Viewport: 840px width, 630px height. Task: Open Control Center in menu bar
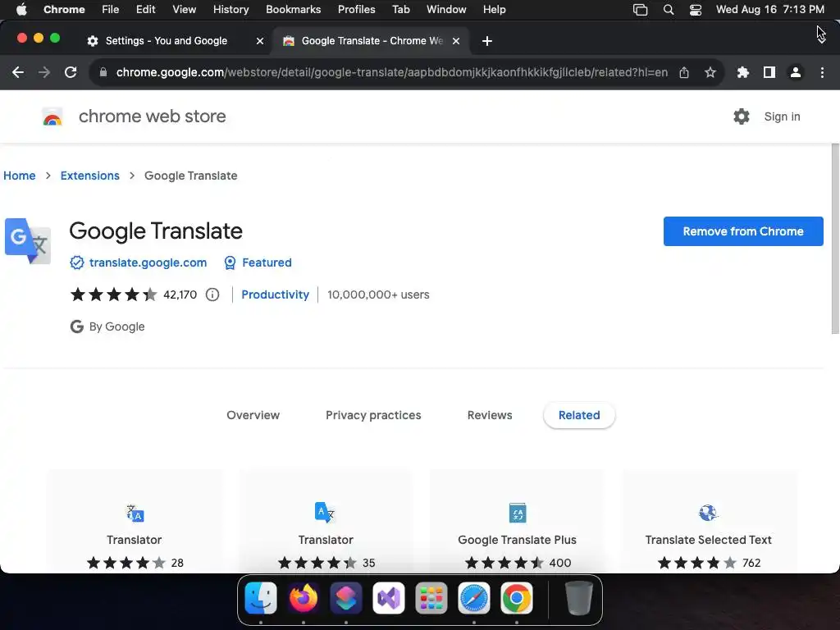coord(696,10)
